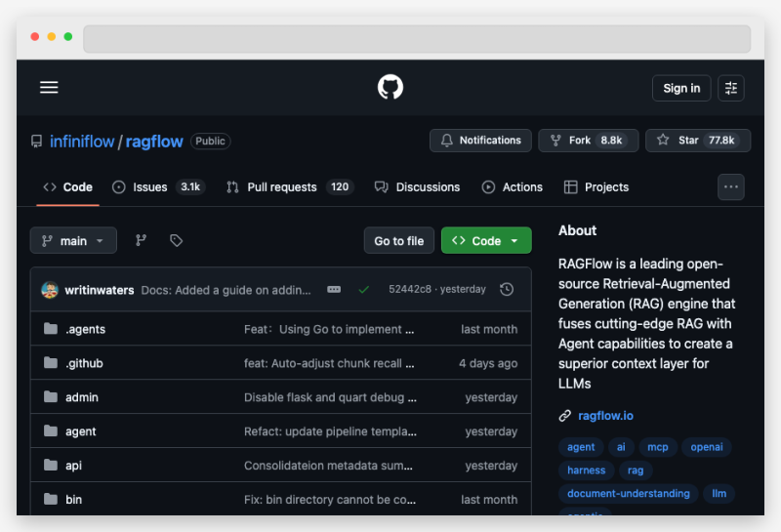The height and width of the screenshot is (532, 781).
Task: Click the Sign in button
Action: click(x=681, y=88)
